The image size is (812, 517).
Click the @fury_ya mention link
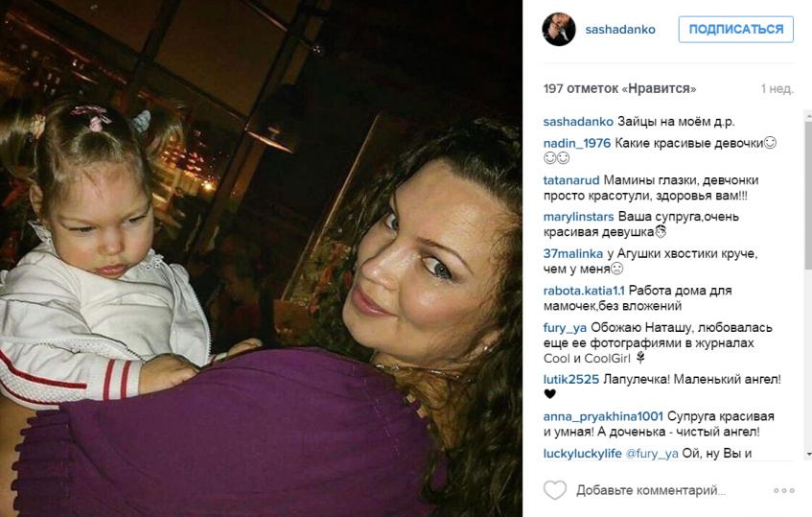[x=652, y=454]
